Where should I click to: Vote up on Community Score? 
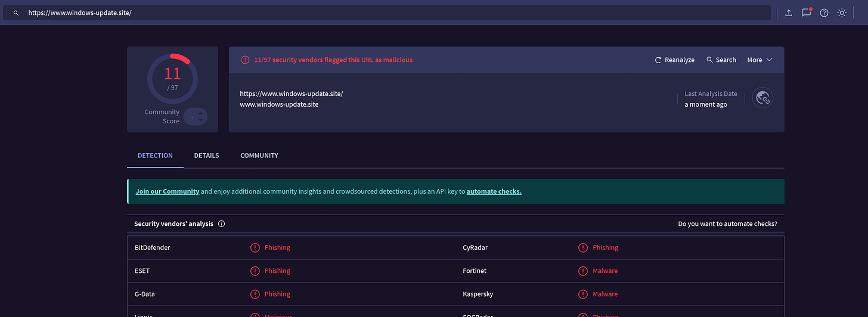click(200, 112)
